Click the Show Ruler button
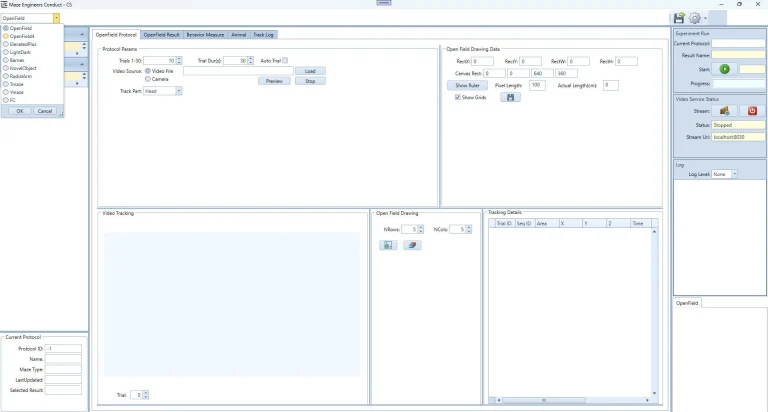The image size is (768, 412). tap(467, 85)
